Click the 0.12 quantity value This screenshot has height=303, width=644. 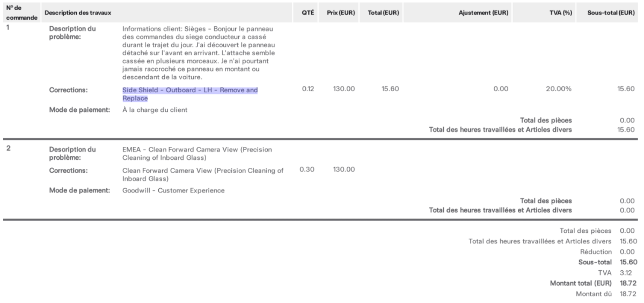[x=308, y=90]
